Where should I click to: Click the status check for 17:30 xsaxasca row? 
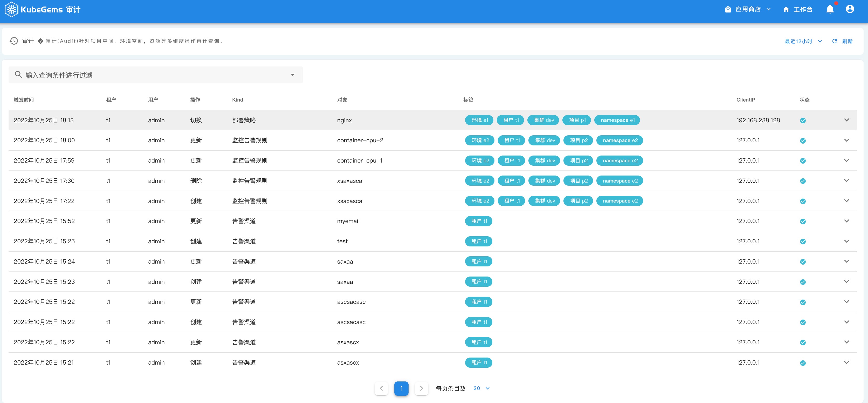pos(803,181)
